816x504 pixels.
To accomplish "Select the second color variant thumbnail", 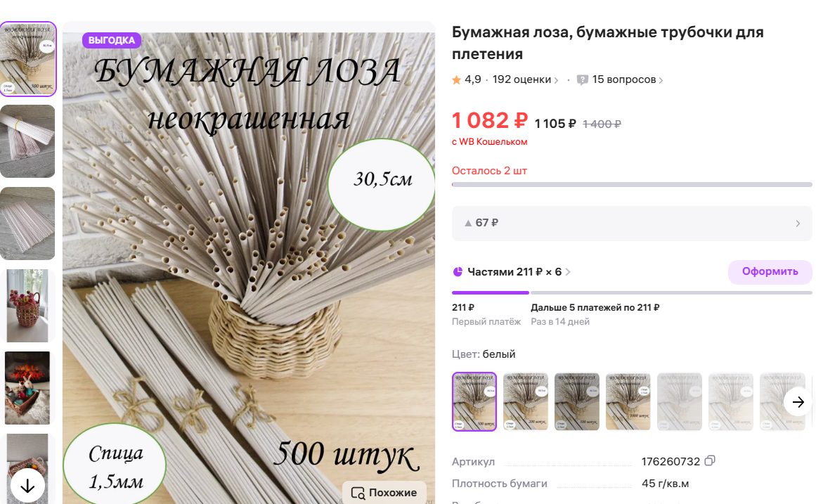I will (526, 401).
